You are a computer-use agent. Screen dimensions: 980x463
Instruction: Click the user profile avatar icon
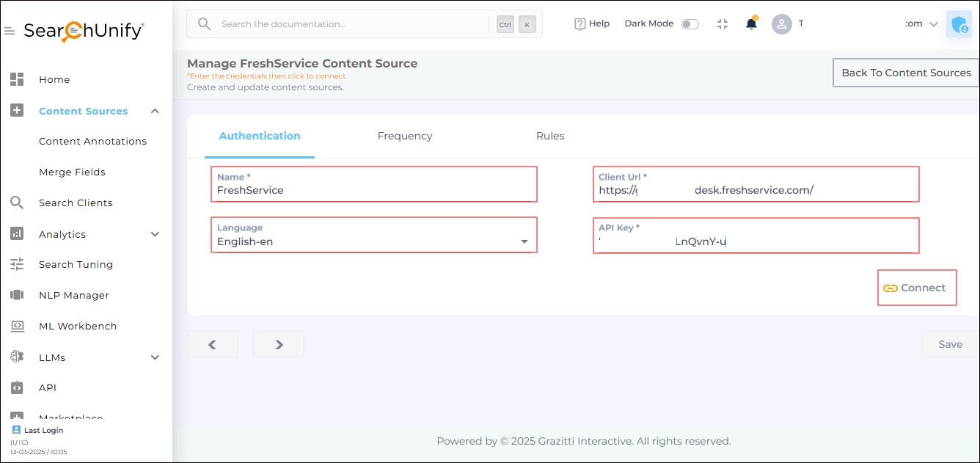point(782,24)
